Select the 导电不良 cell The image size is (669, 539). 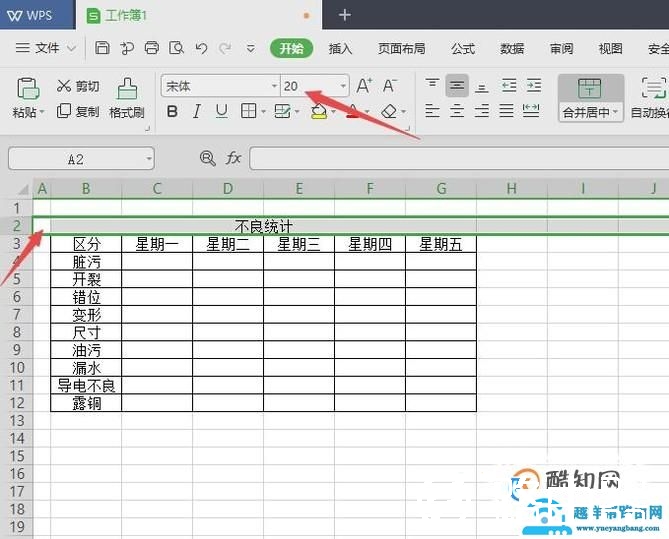86,385
